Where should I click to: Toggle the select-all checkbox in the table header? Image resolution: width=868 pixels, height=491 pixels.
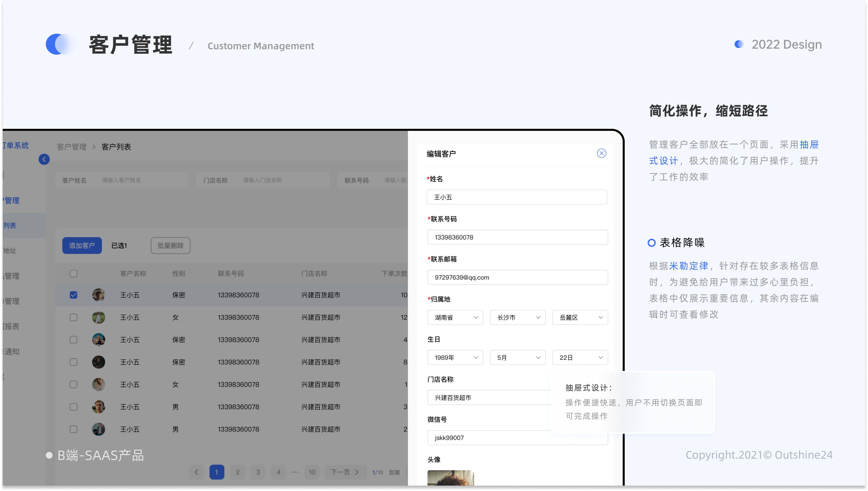click(73, 273)
